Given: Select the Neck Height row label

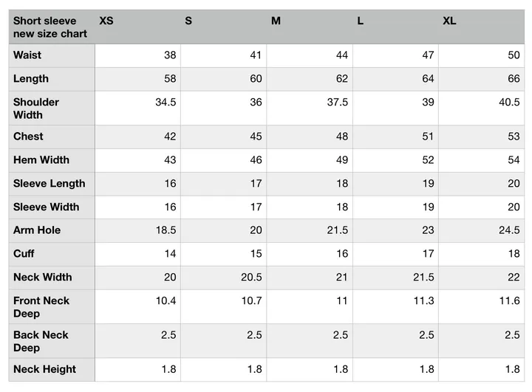Looking at the screenshot, I should pyautogui.click(x=44, y=369).
